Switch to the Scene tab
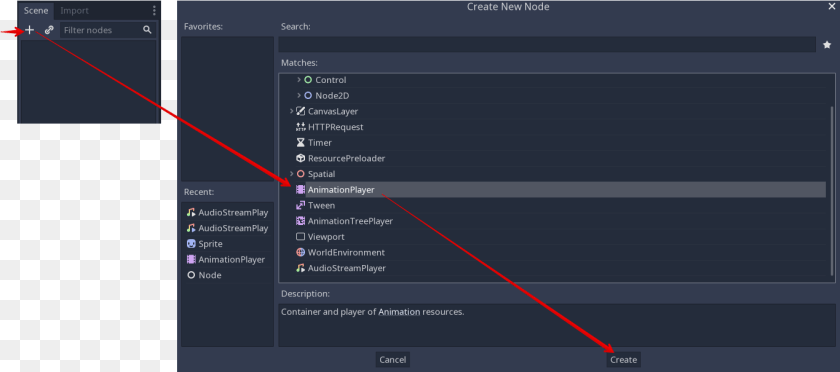This screenshot has width=840, height=372. (36, 10)
